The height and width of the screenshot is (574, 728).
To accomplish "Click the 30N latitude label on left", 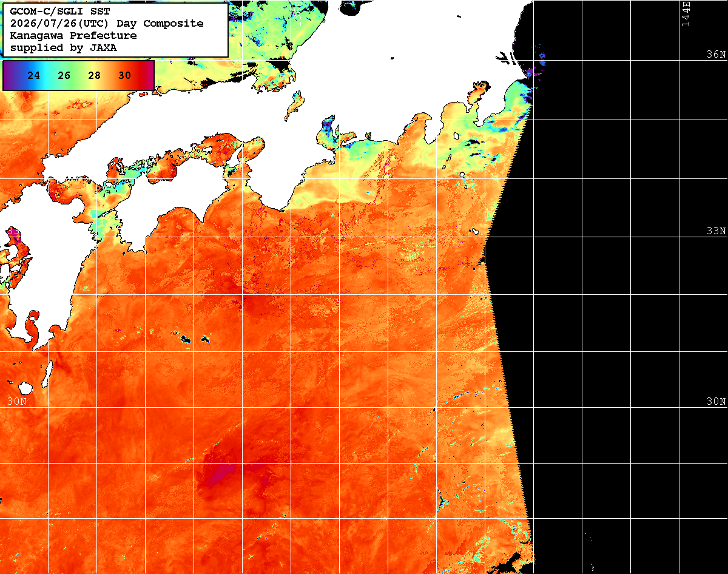I will point(17,402).
